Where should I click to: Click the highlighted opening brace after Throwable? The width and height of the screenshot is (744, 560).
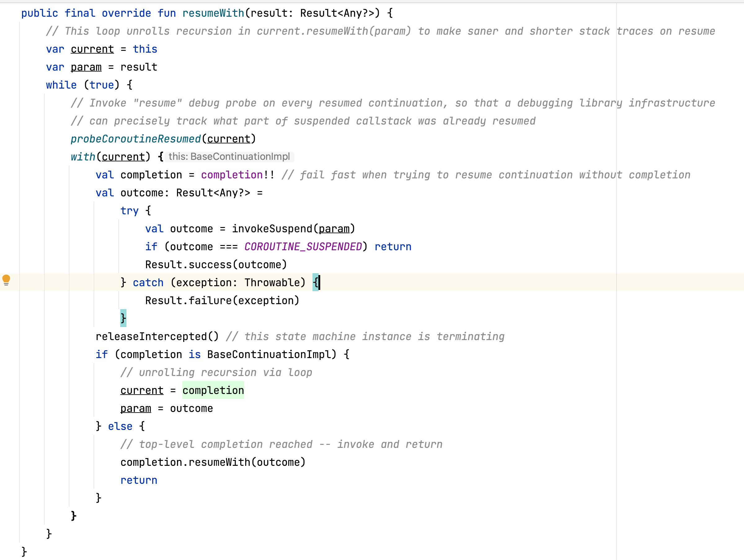[315, 282]
